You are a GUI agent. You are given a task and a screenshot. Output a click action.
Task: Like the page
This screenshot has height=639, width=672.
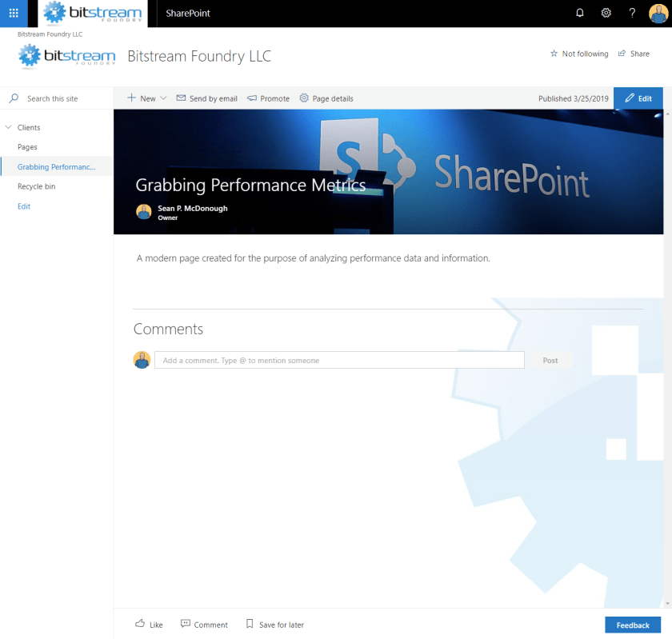click(x=149, y=625)
